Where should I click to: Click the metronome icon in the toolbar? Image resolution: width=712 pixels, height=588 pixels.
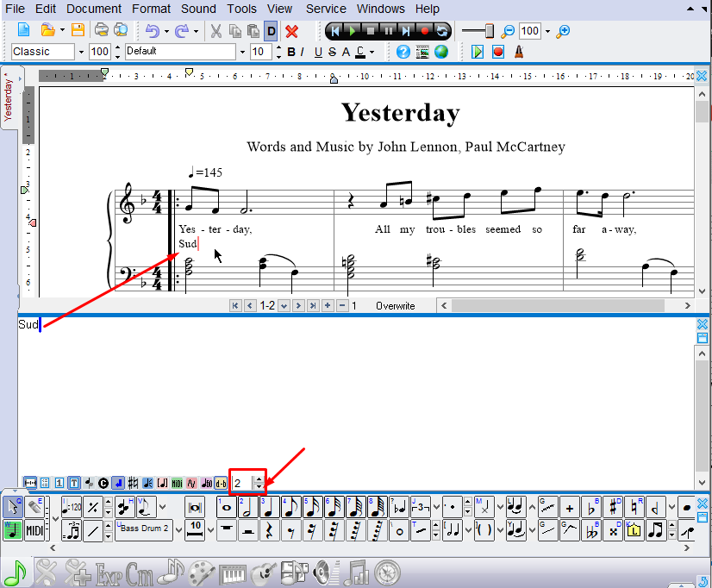(x=518, y=52)
